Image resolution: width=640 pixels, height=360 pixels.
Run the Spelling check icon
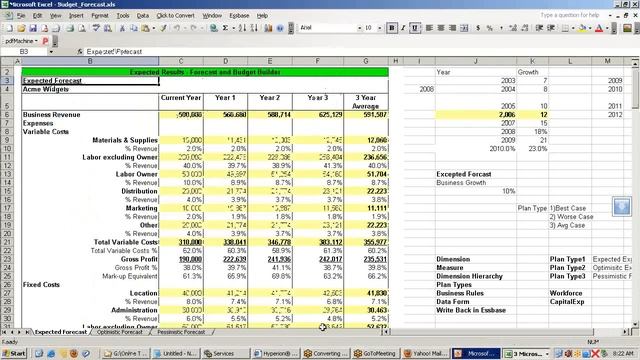96,28
